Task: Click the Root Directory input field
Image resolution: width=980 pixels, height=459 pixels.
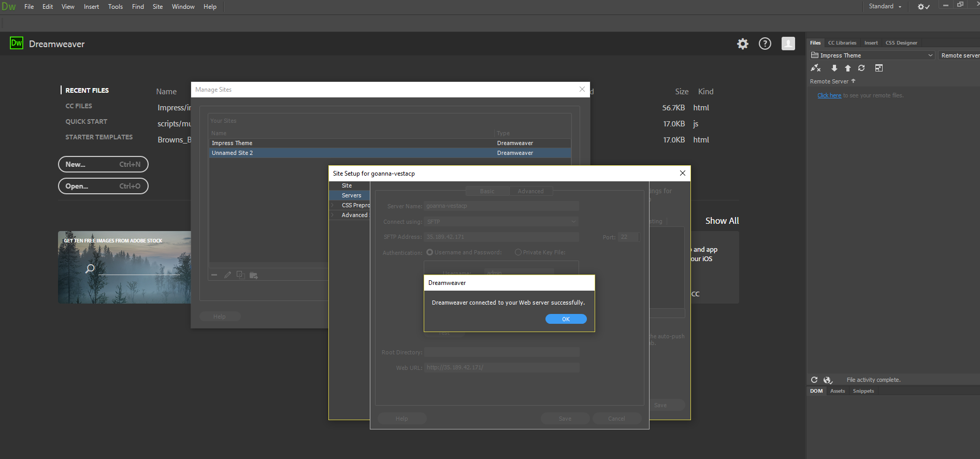Action: click(501, 352)
